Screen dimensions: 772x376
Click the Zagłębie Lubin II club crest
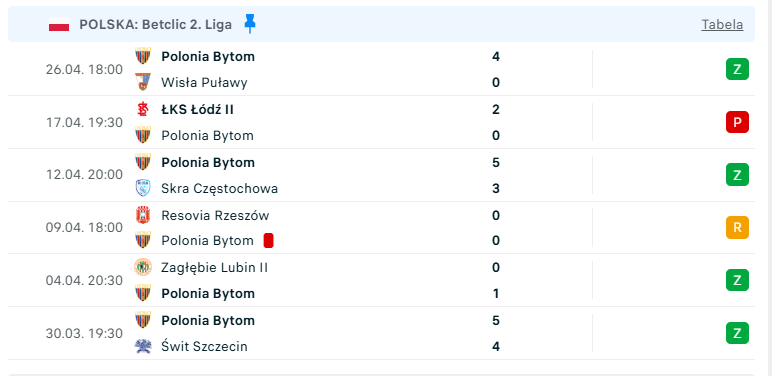(x=143, y=267)
